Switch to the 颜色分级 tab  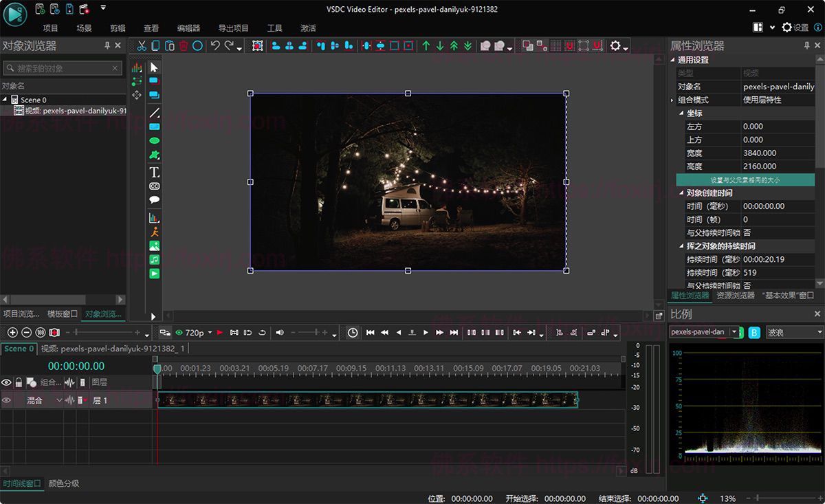click(x=64, y=483)
